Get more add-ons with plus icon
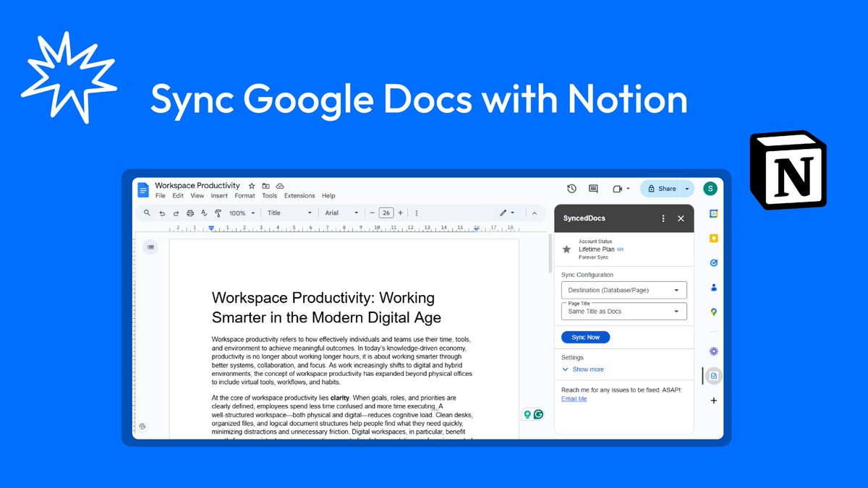Image resolution: width=868 pixels, height=488 pixels. point(713,401)
